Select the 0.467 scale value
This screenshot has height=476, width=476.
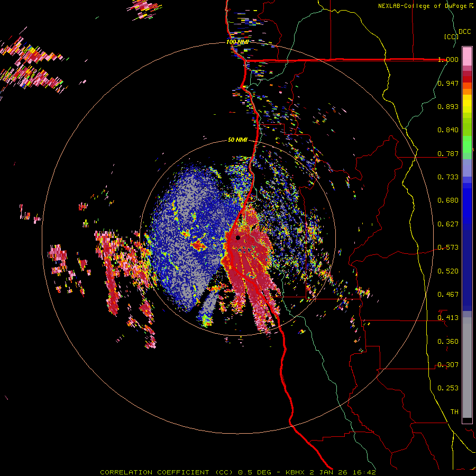448,295
